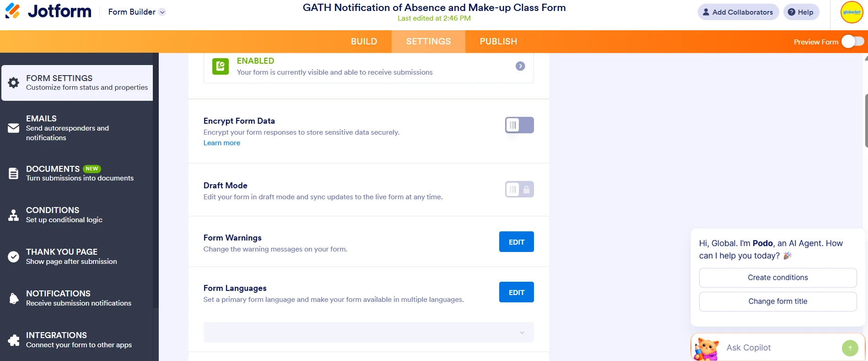Viewport: 868px width, 361px height.
Task: Open the BUILD tab
Action: pos(364,41)
